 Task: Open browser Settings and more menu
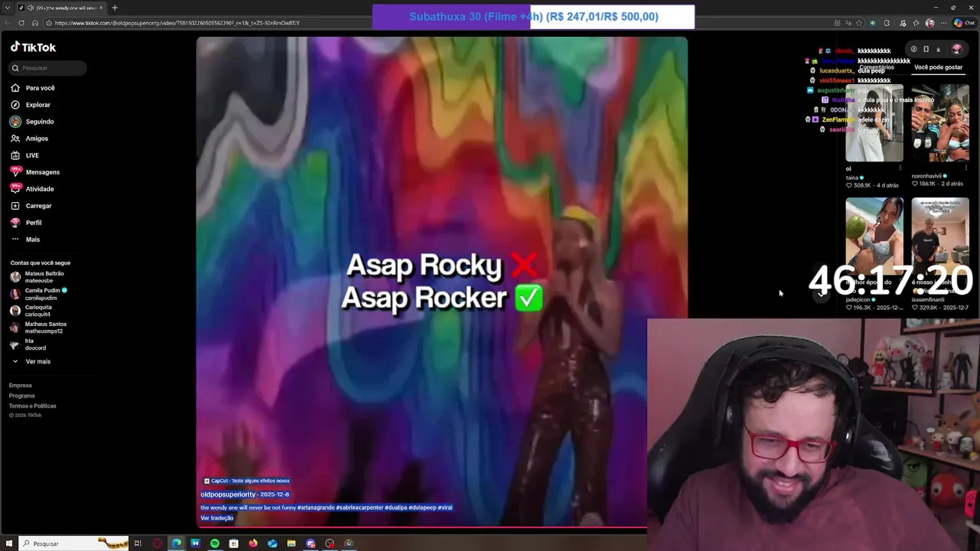(943, 23)
